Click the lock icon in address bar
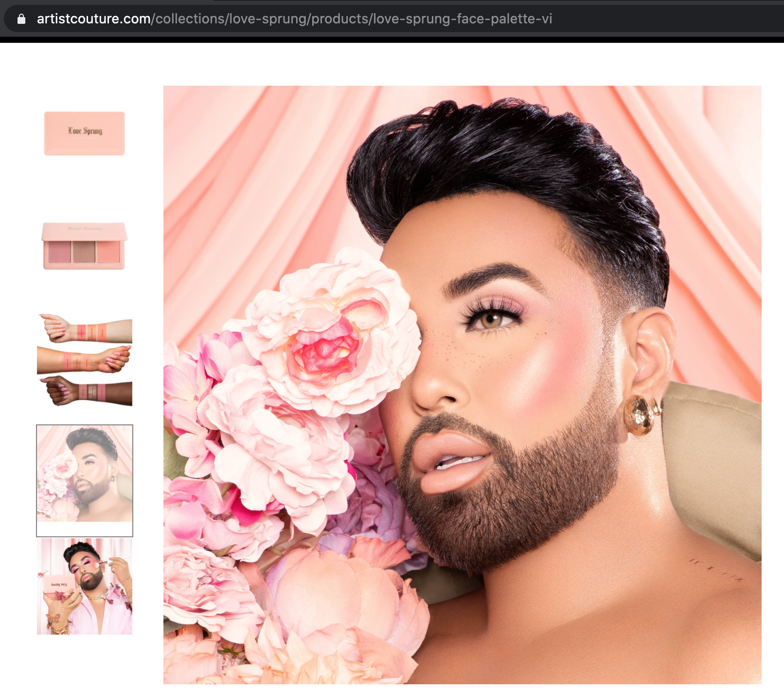The height and width of the screenshot is (695, 784). (21, 19)
